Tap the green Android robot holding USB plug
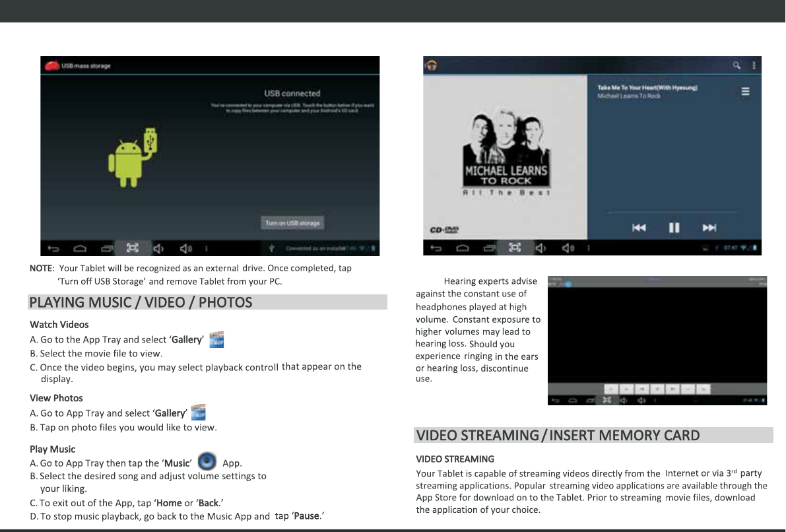786x532 pixels. (133, 158)
